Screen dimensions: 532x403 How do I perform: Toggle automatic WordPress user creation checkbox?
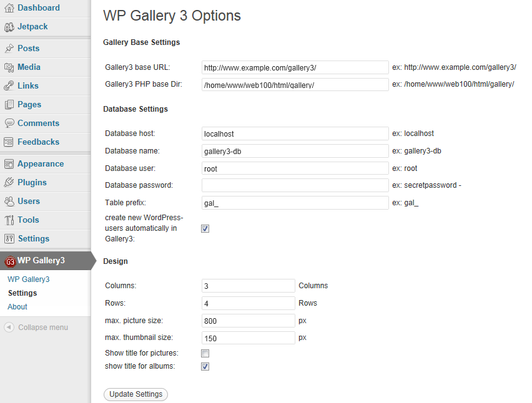pos(205,228)
